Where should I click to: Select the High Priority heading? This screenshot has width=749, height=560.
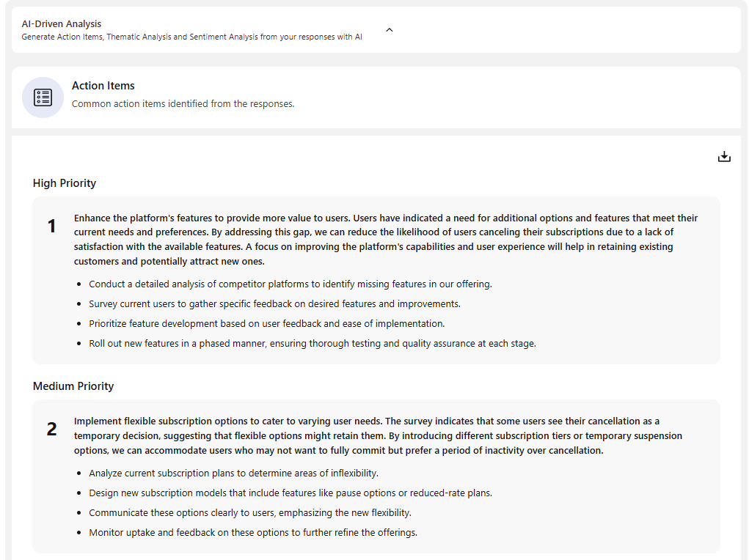coord(65,183)
